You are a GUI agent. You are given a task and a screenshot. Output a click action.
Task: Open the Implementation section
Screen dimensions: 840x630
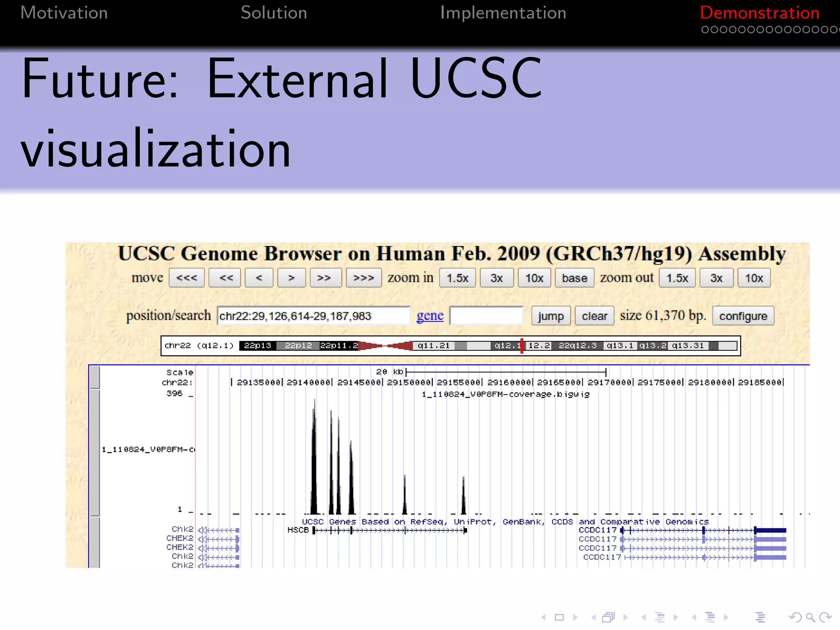coord(503,13)
